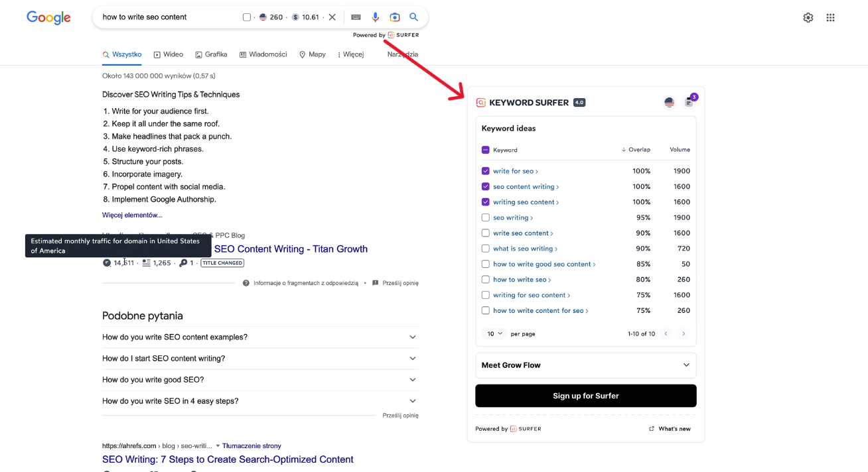Check 'how to write content for seo' box
This screenshot has width=868, height=472.
point(486,310)
